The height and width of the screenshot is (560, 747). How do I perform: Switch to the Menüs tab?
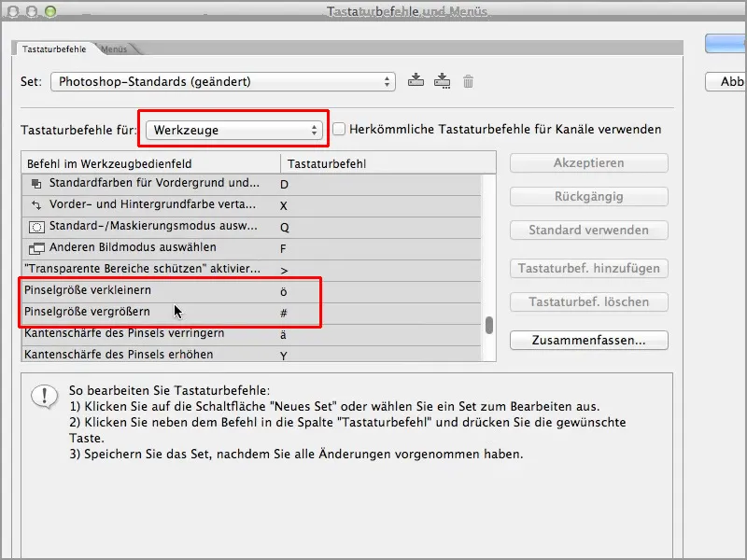click(x=114, y=49)
